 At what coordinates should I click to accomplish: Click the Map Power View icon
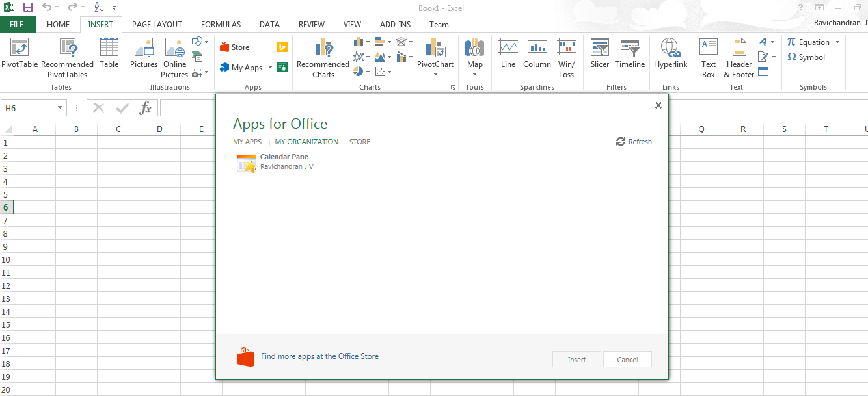tap(474, 47)
